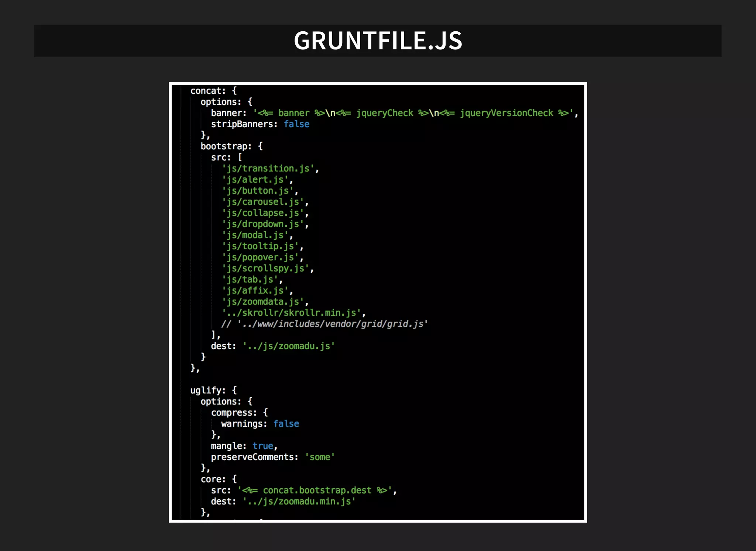The height and width of the screenshot is (551, 756).
Task: Click the 'uglify: {' line
Action: click(x=214, y=390)
